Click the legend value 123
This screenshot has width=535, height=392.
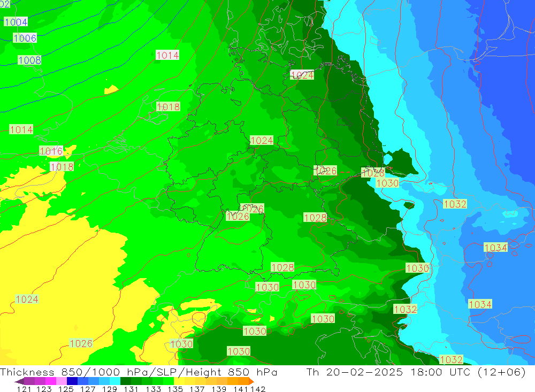[x=44, y=389]
